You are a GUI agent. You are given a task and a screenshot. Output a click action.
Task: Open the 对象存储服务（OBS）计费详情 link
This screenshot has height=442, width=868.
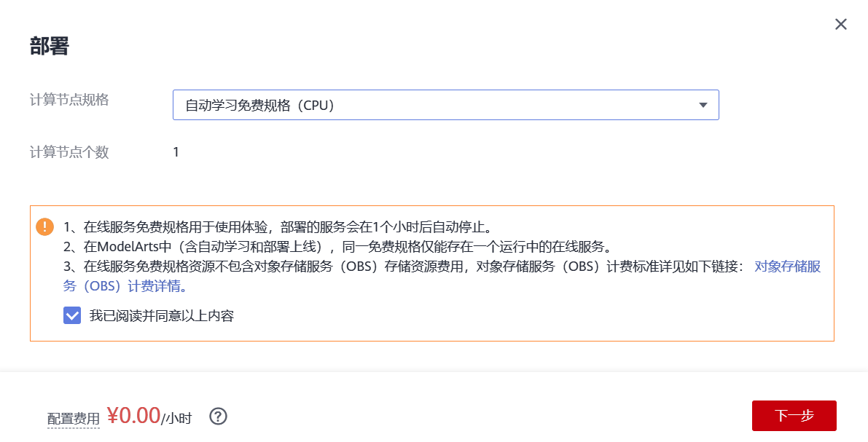787,267
